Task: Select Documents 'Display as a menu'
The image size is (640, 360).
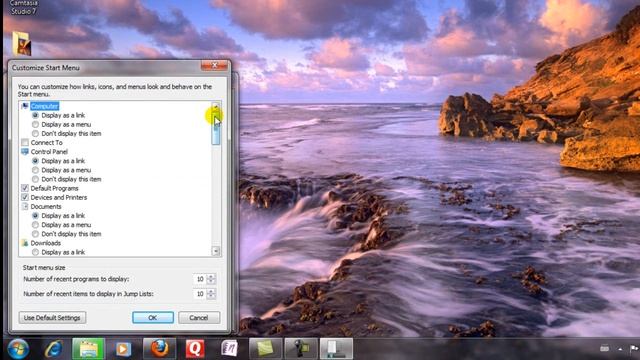Action: (x=36, y=225)
